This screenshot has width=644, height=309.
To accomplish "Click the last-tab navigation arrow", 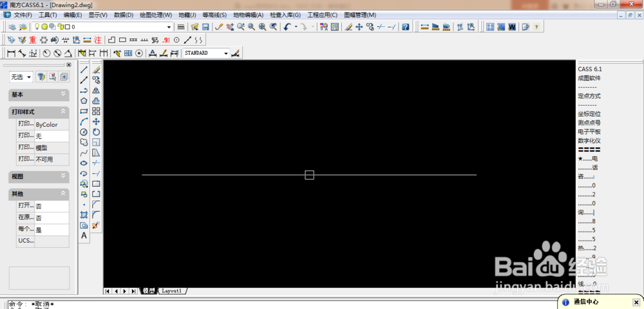I will coord(133,291).
